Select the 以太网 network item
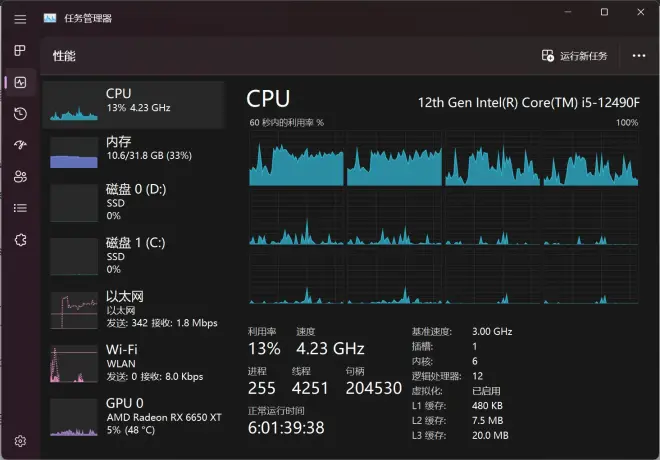The height and width of the screenshot is (460, 660). point(133,309)
